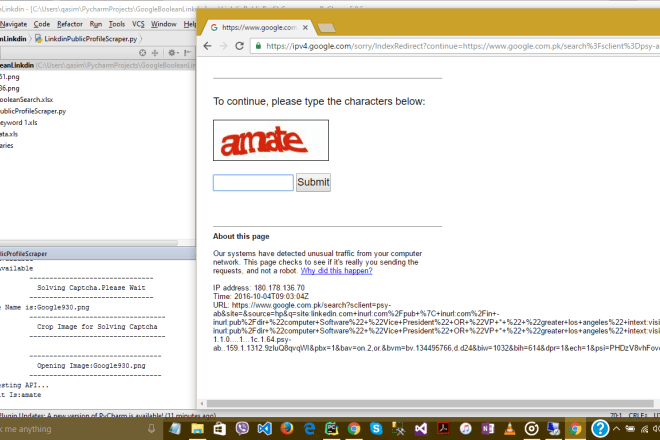Open the VCS menu
Screen dimensions: 660x440
(x=138, y=24)
